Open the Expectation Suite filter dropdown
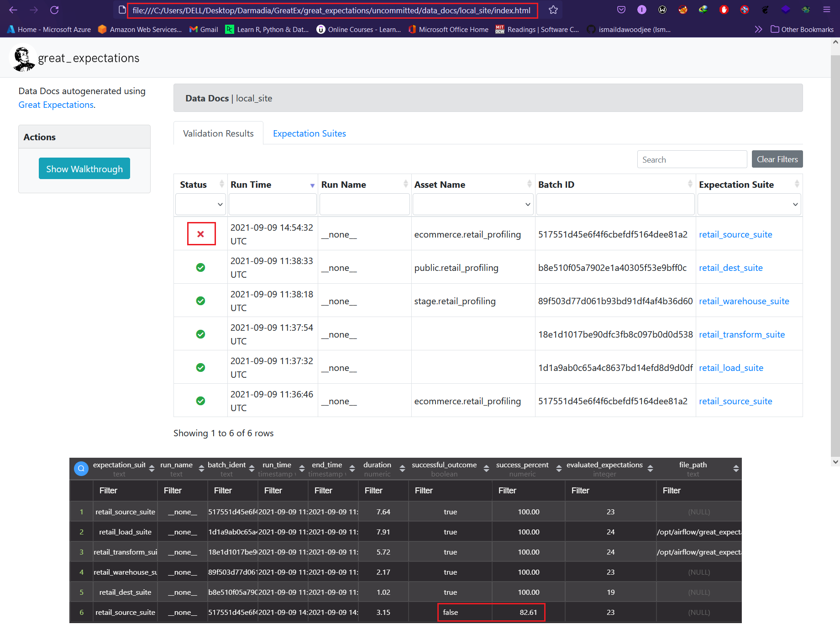Image resolution: width=840 pixels, height=624 pixels. pyautogui.click(x=749, y=204)
